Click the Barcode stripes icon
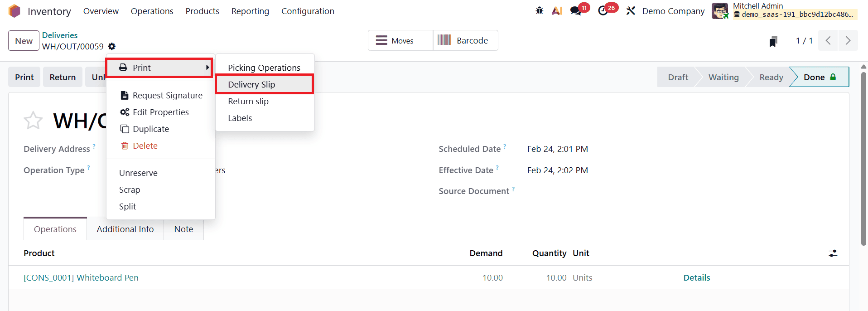 click(x=444, y=40)
